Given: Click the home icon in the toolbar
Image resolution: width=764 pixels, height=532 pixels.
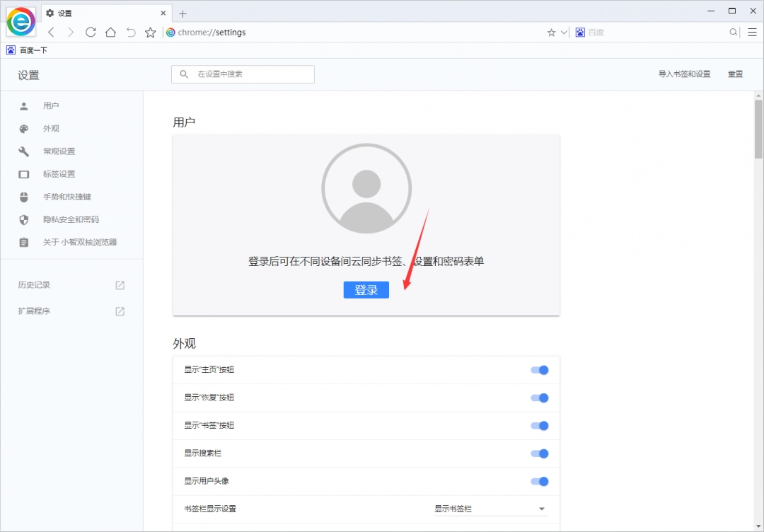Looking at the screenshot, I should click(110, 32).
